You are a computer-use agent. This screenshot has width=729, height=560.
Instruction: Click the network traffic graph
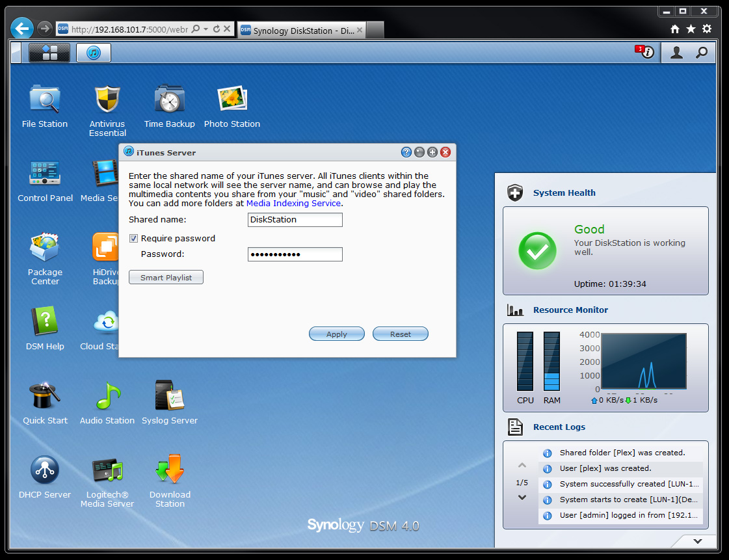tap(643, 361)
